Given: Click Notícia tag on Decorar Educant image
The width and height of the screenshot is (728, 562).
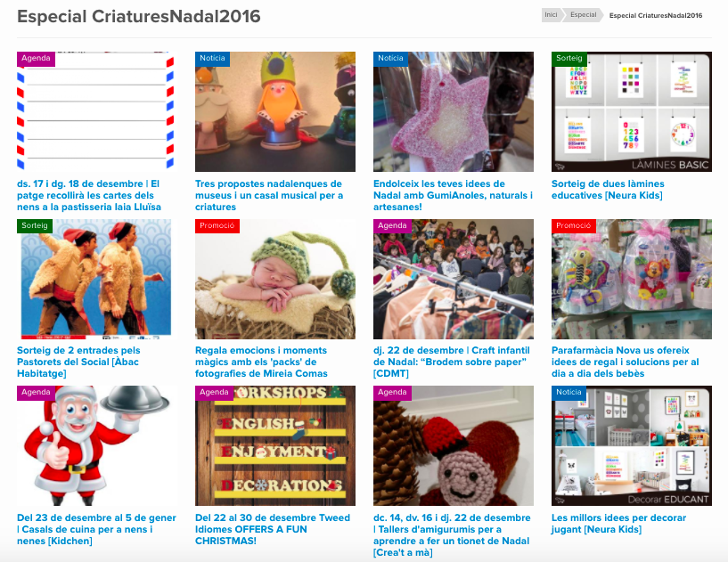Looking at the screenshot, I should [568, 393].
